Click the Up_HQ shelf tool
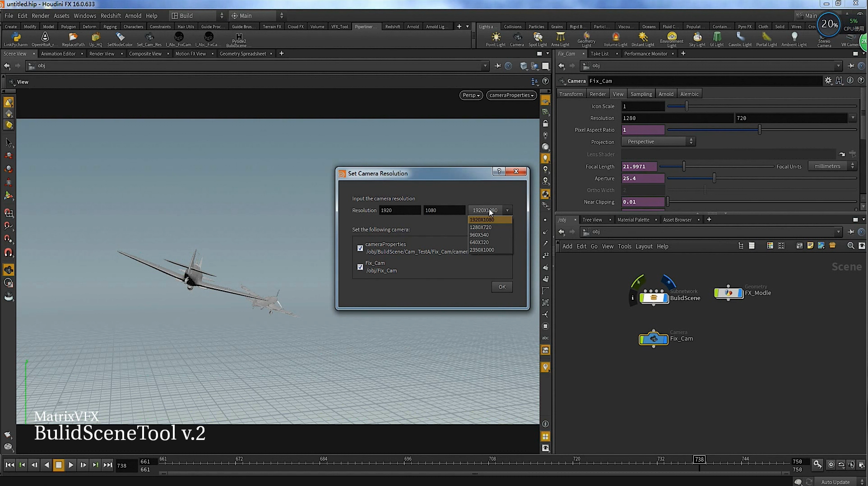This screenshot has width=868, height=486. click(96, 39)
